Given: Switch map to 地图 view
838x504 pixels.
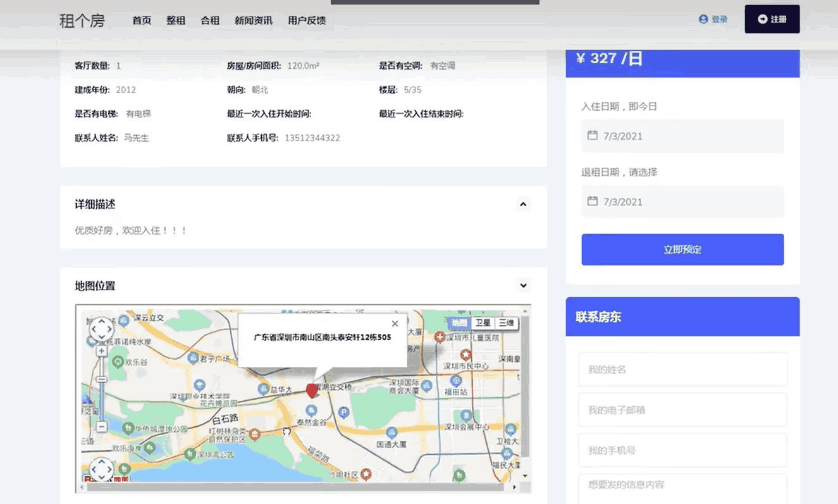Looking at the screenshot, I should tap(459, 323).
